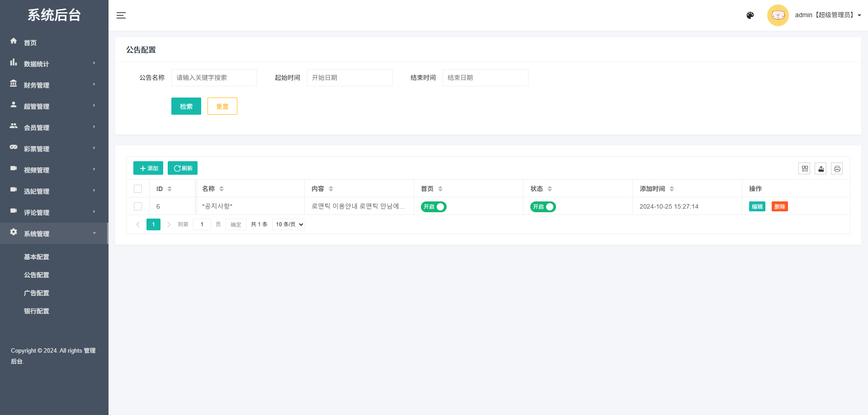
Task: Expand the 会员管理 sidebar menu
Action: coord(36,127)
